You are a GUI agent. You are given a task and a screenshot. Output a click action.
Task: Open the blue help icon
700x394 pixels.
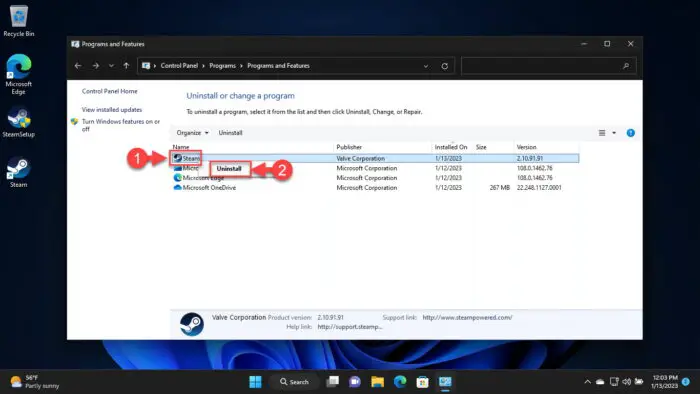click(x=630, y=133)
